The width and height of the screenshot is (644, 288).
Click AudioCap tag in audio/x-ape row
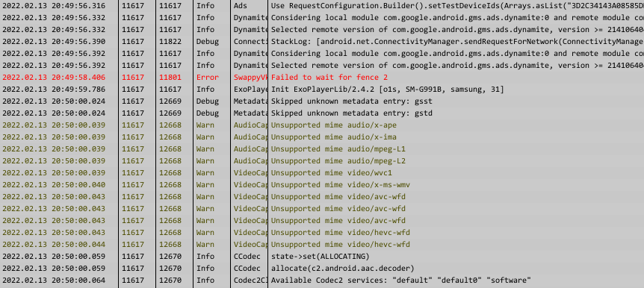tap(250, 125)
